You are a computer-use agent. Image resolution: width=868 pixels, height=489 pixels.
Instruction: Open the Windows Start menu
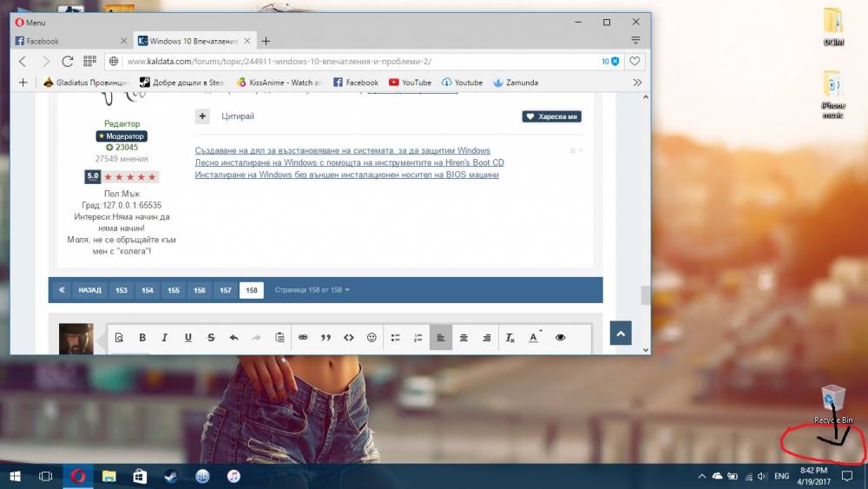[16, 476]
